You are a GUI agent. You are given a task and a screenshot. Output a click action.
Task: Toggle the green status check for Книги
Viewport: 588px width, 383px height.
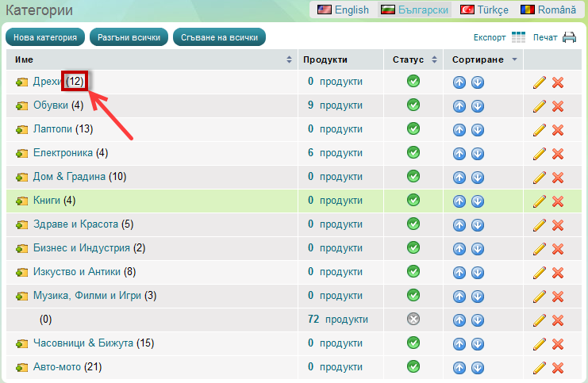pyautogui.click(x=413, y=200)
